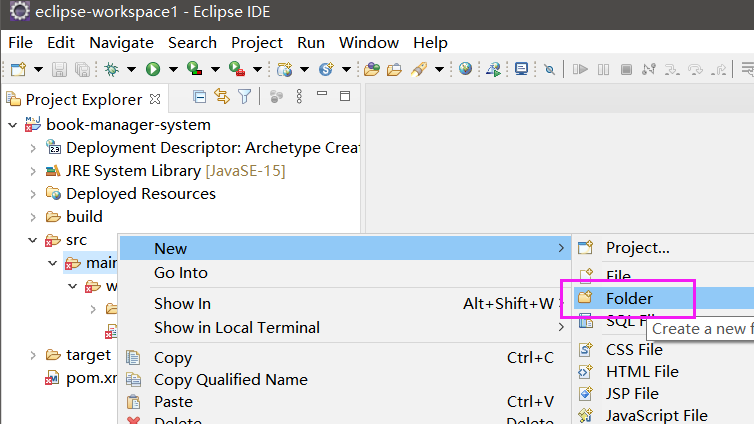
Task: Expand the Deployed Resources node
Action: pyautogui.click(x=33, y=194)
